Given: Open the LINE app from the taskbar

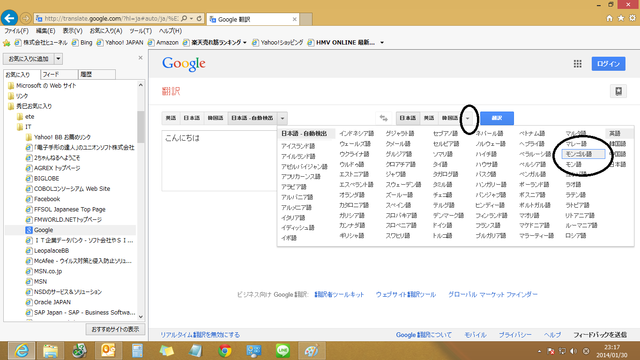Looking at the screenshot, I should [x=282, y=351].
